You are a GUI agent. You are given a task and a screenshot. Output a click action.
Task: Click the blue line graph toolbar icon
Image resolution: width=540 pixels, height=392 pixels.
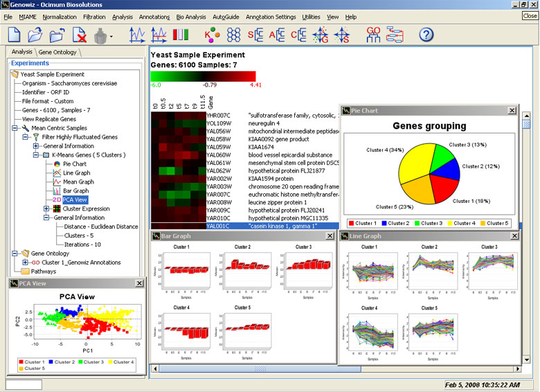137,35
